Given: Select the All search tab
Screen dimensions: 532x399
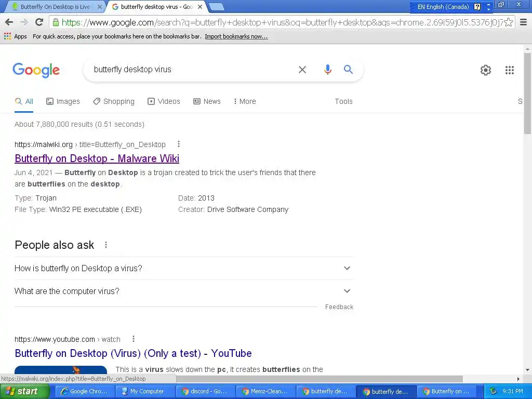Looking at the screenshot, I should click(x=24, y=101).
